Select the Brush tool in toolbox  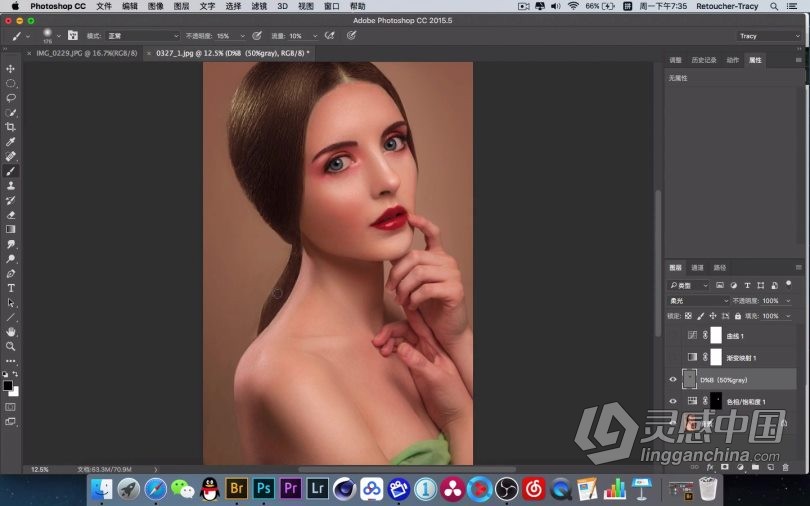[10, 171]
